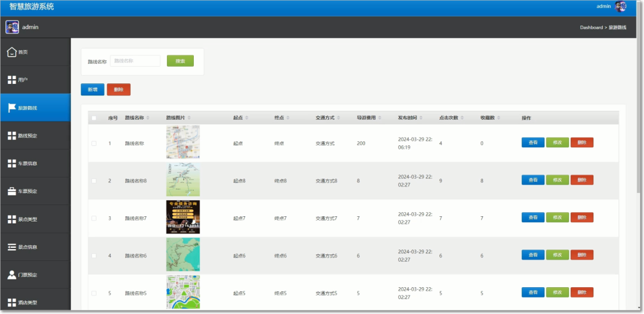Click the grid icon beside 路线预定
Image resolution: width=644 pixels, height=314 pixels.
[12, 135]
